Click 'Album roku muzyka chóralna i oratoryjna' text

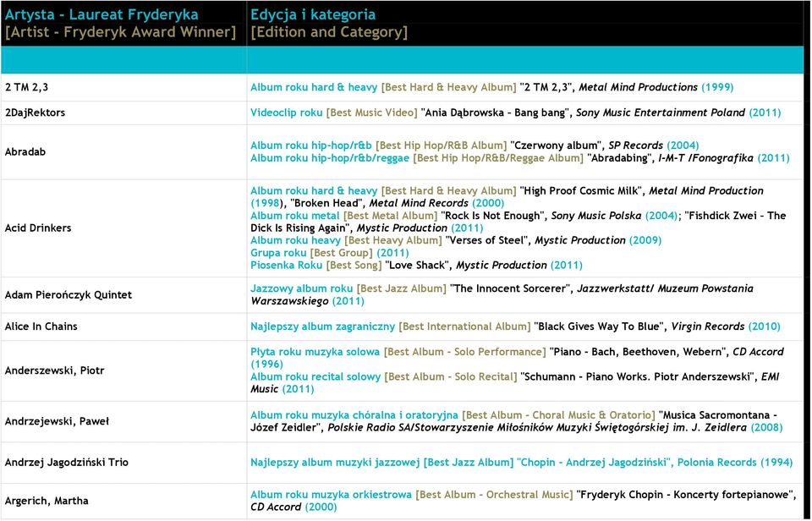point(354,414)
